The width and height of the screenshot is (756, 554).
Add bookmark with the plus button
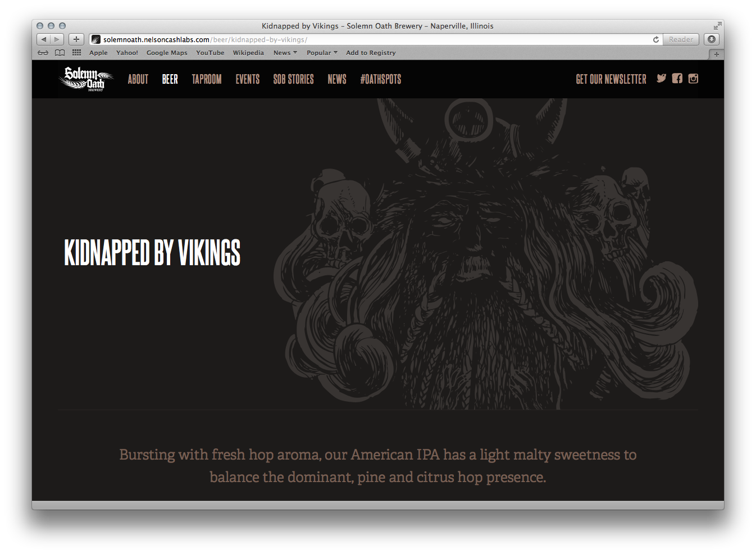pyautogui.click(x=76, y=39)
